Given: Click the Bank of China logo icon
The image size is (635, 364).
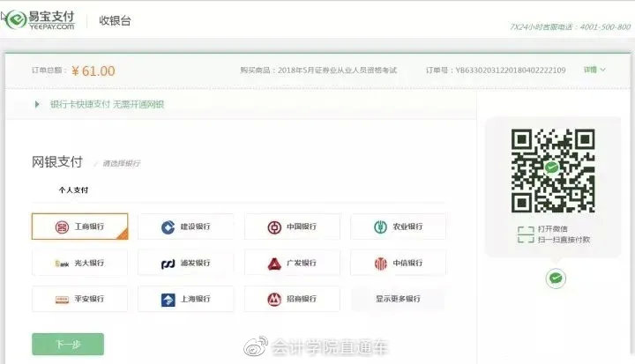Looking at the screenshot, I should [274, 227].
